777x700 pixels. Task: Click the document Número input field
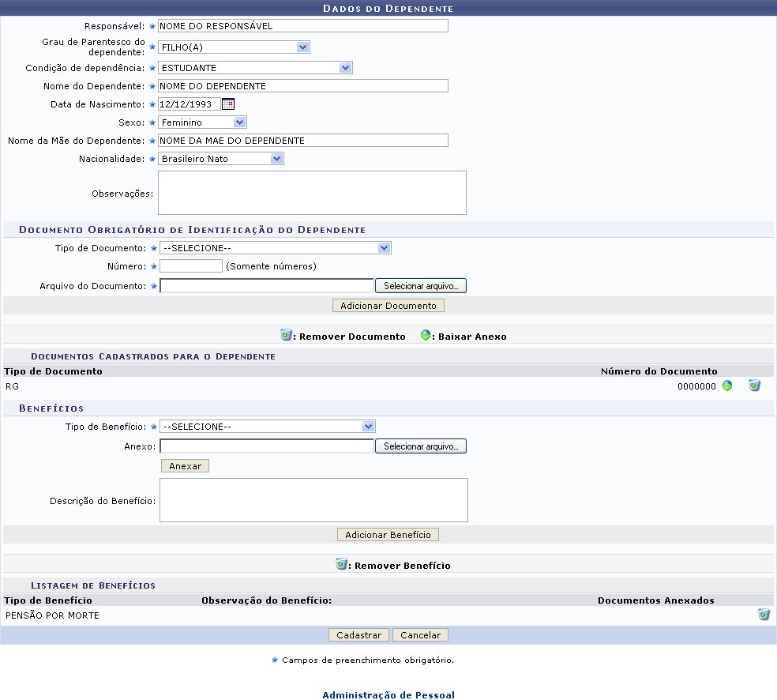click(191, 266)
